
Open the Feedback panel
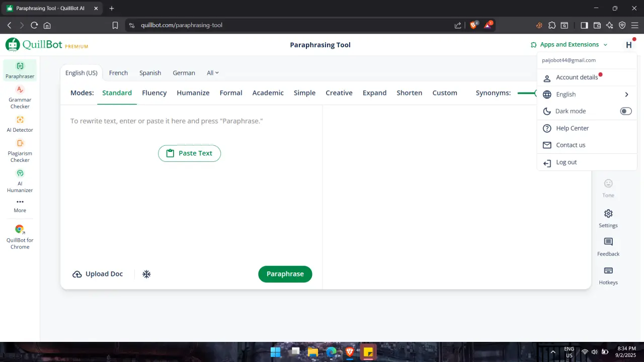(x=608, y=247)
